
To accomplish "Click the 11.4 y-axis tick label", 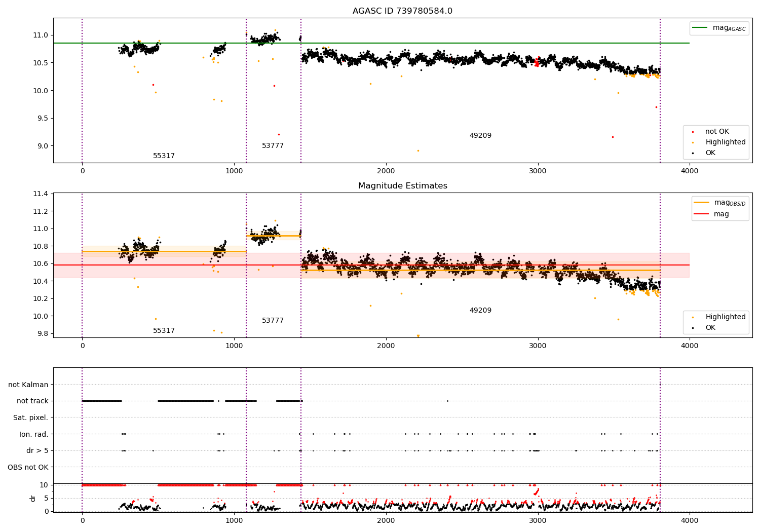I will pyautogui.click(x=40, y=194).
